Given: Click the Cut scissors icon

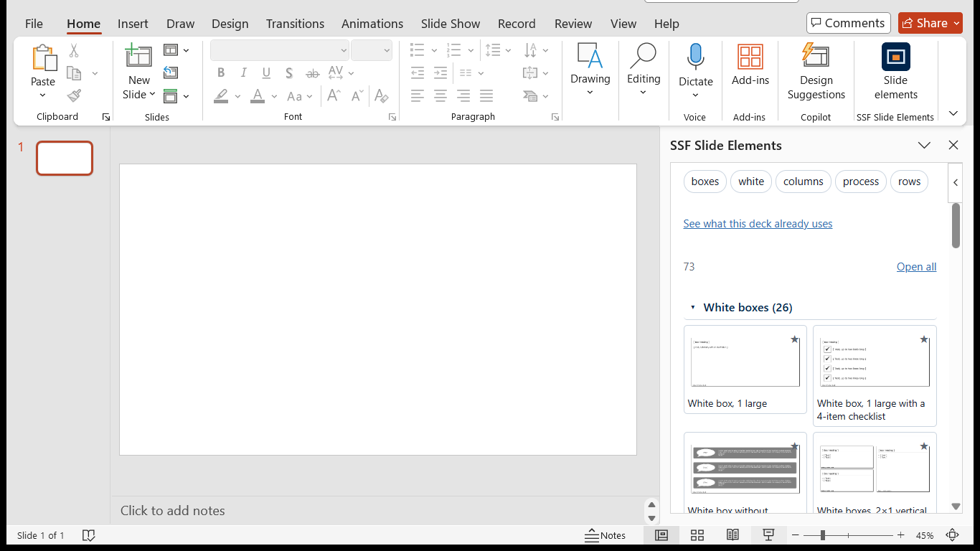Looking at the screenshot, I should [x=74, y=51].
